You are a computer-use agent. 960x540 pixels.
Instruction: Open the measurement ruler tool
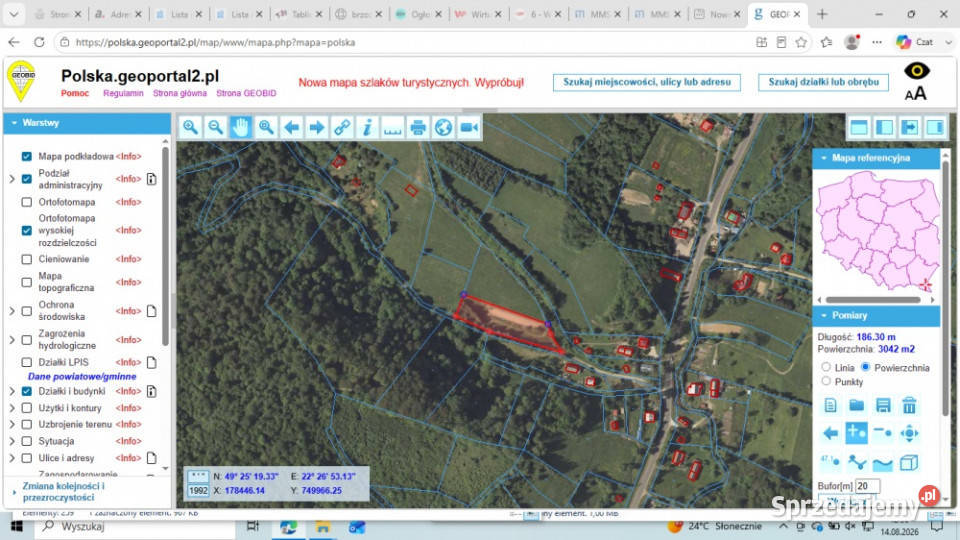click(x=392, y=127)
